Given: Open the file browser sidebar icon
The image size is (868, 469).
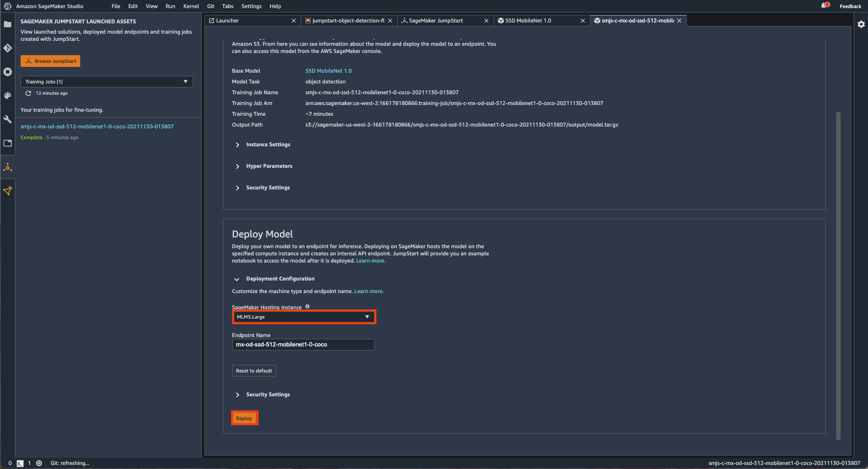Looking at the screenshot, I should point(8,24).
